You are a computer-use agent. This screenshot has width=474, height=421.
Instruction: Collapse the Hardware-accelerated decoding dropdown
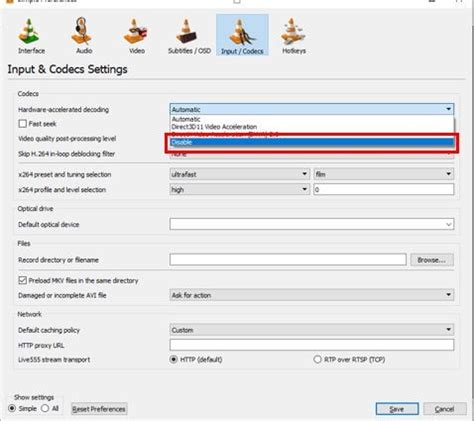pos(312,109)
